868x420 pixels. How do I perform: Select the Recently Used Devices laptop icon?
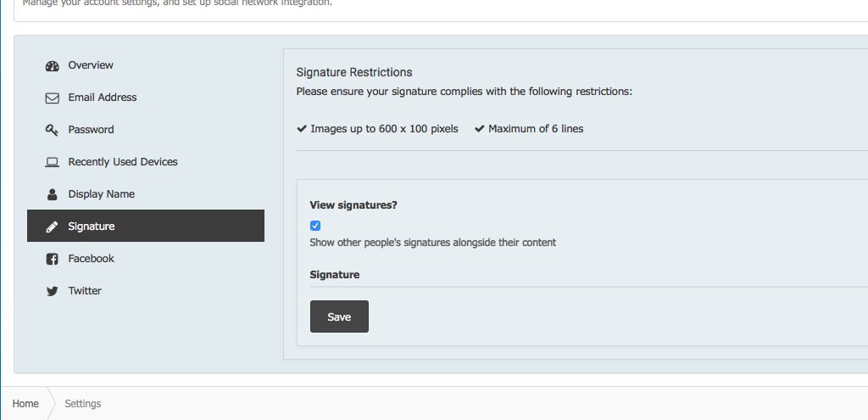[x=52, y=162]
